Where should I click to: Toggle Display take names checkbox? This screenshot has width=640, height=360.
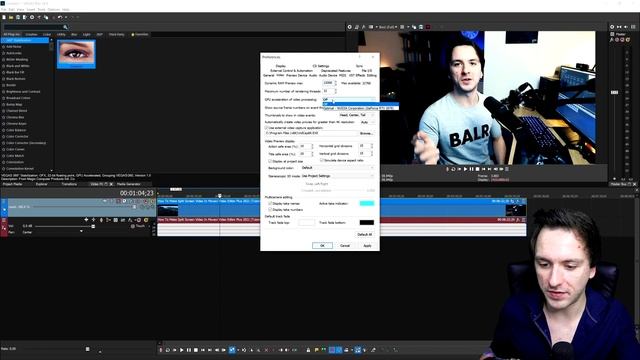coord(270,203)
